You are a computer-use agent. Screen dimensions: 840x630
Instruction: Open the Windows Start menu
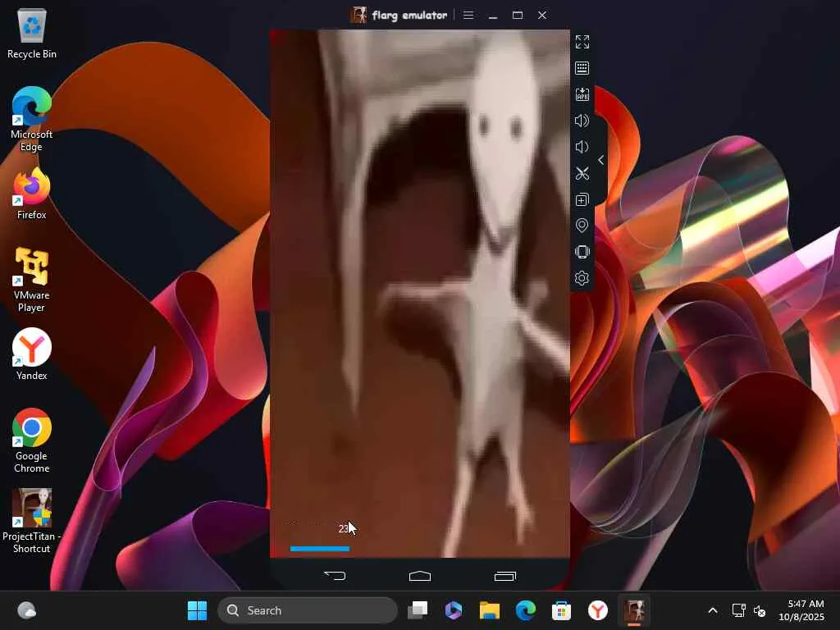point(197,610)
